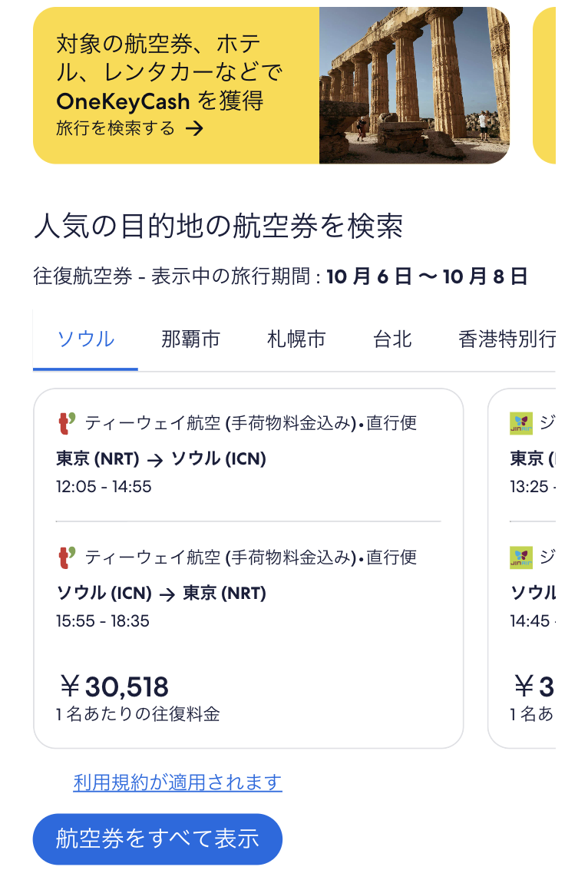This screenshot has width=588, height=880.
Task: Click the arrow between ソウル (ICN) and 東京 (NRT)
Action: tap(167, 594)
